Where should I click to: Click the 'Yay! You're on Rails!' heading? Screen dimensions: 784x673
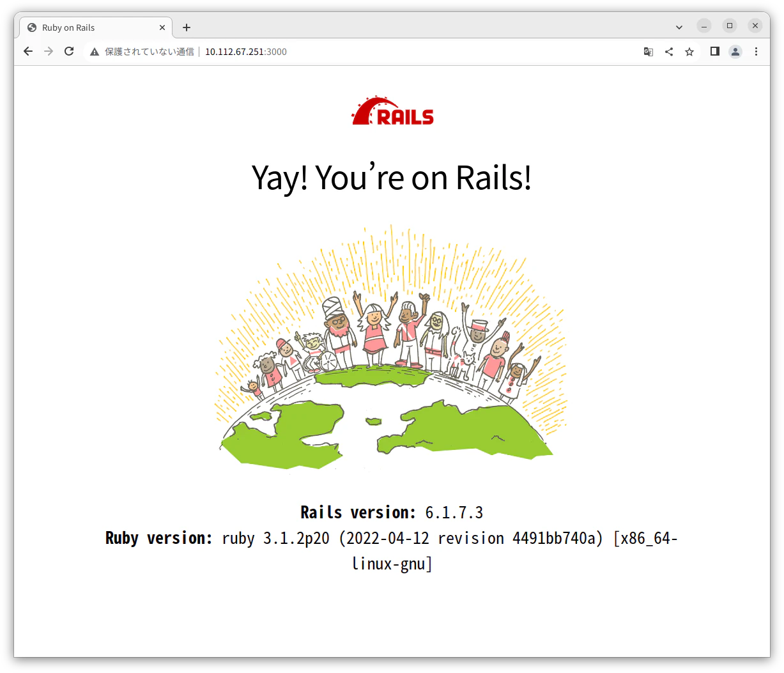click(x=392, y=178)
